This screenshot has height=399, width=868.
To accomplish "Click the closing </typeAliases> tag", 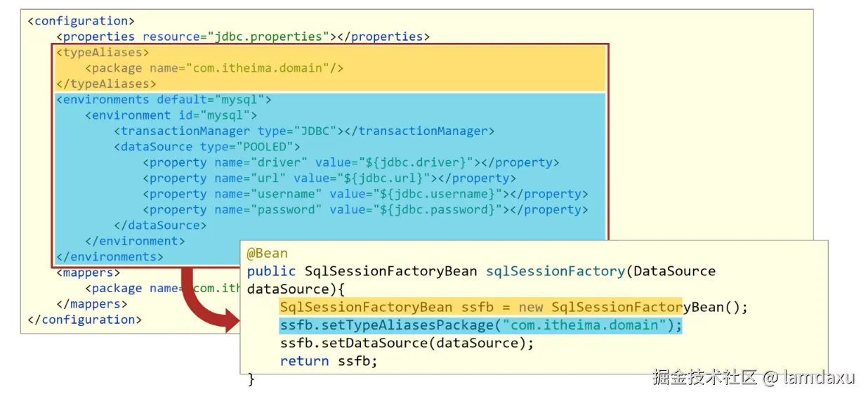I will 105,84.
